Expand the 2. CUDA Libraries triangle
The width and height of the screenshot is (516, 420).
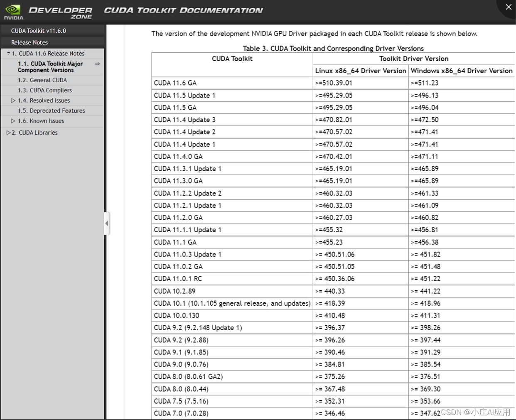coord(8,133)
